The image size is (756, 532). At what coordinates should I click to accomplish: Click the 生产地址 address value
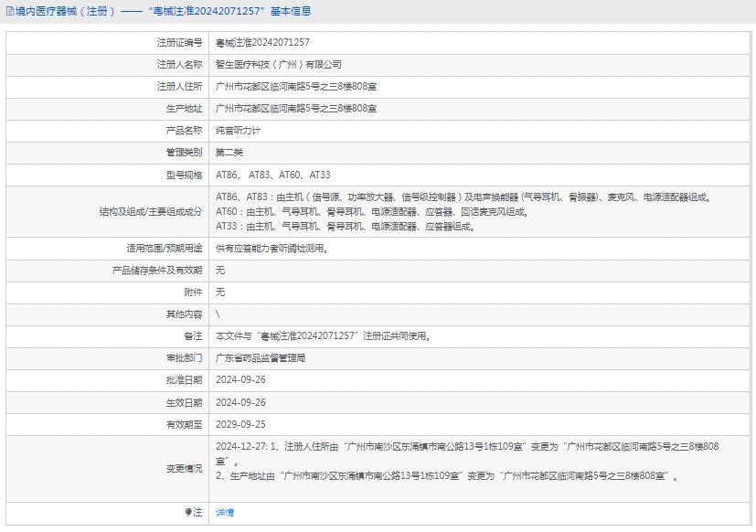pos(296,109)
